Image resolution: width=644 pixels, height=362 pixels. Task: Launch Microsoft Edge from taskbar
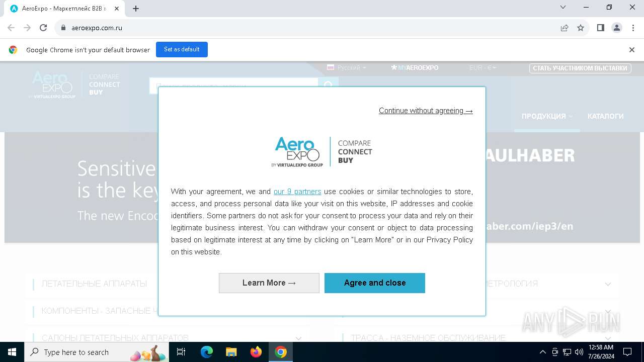[207, 352]
